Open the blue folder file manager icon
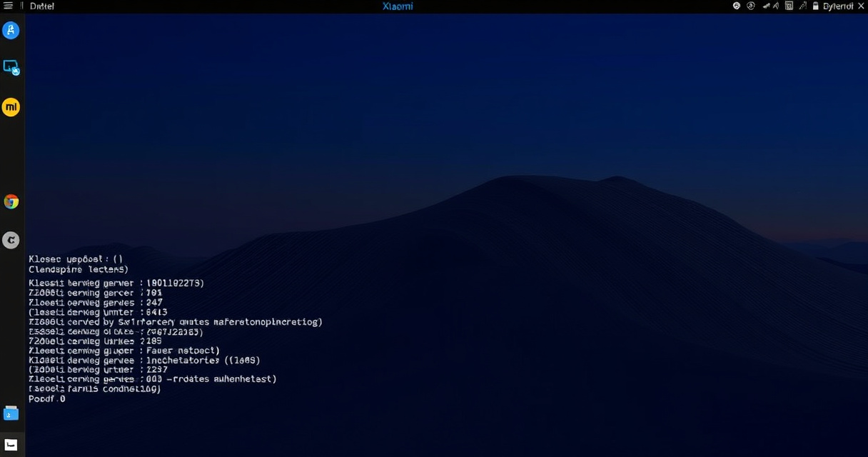Screen dimensions: 868x457 point(11,413)
